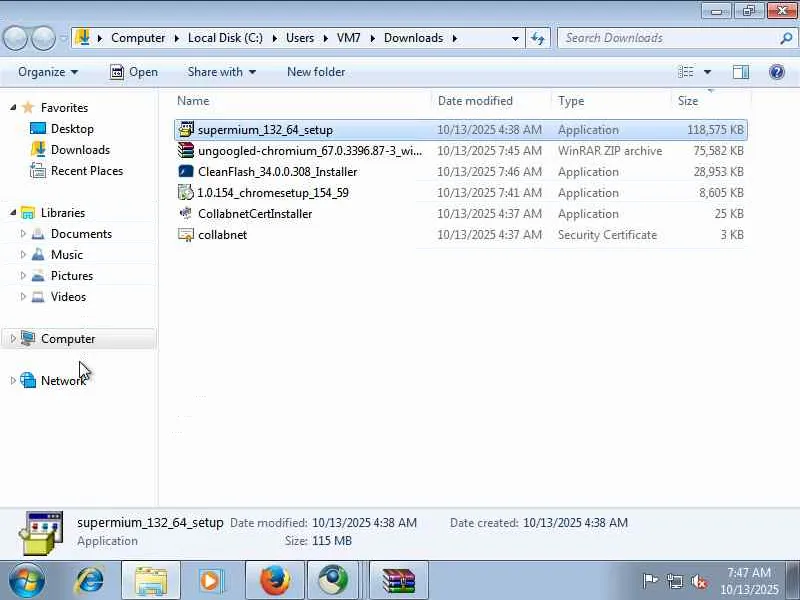Click the Show desktop button
Image resolution: width=800 pixels, height=600 pixels.
pyautogui.click(x=794, y=581)
